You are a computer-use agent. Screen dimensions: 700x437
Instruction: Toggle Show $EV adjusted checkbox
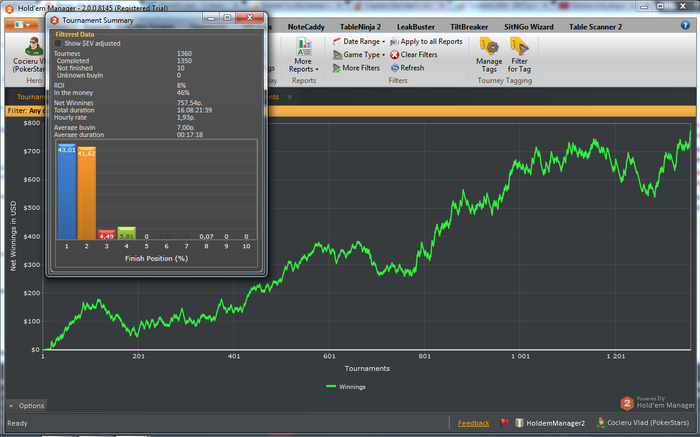tap(58, 43)
